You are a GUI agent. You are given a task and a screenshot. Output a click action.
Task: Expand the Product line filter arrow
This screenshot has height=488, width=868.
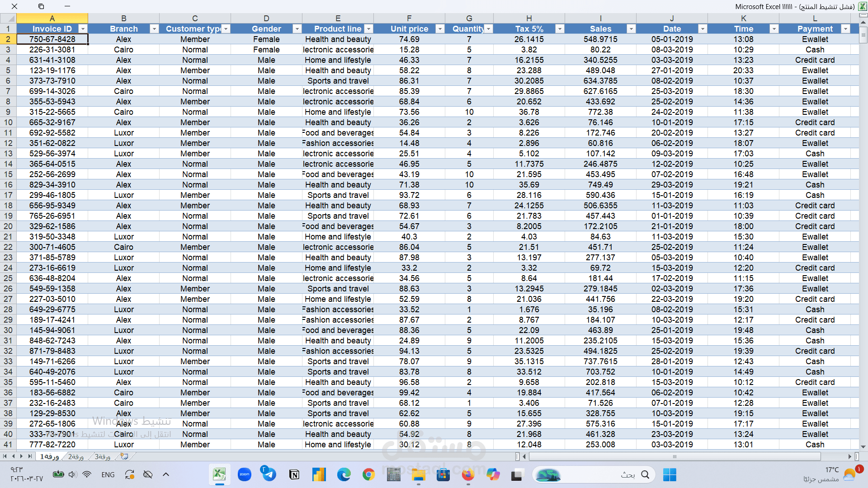click(368, 29)
